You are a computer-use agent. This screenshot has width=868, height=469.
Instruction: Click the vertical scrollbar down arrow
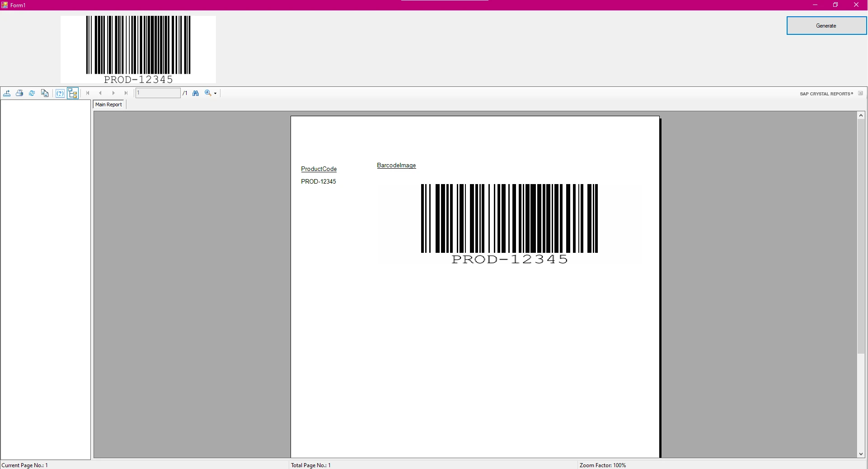pyautogui.click(x=861, y=454)
